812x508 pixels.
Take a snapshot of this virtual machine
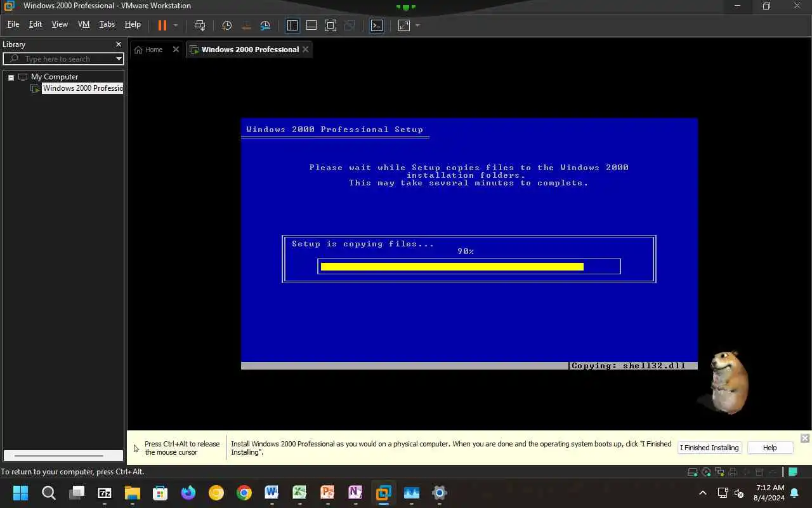click(226, 25)
